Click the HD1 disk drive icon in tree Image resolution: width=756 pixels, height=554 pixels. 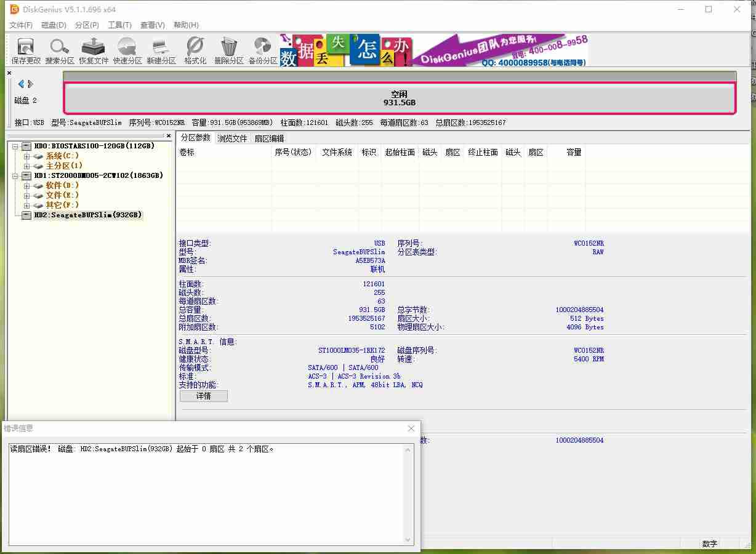[26, 175]
